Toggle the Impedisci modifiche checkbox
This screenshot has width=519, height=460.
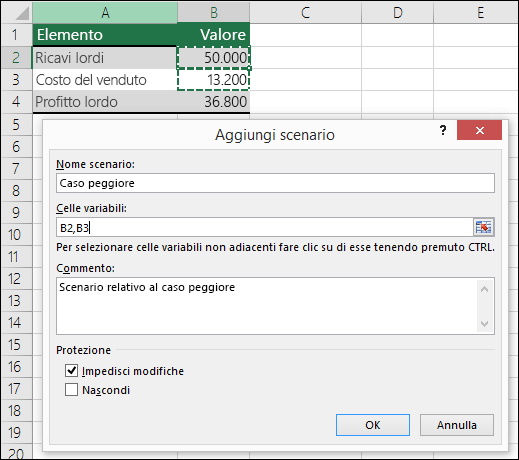[x=71, y=371]
